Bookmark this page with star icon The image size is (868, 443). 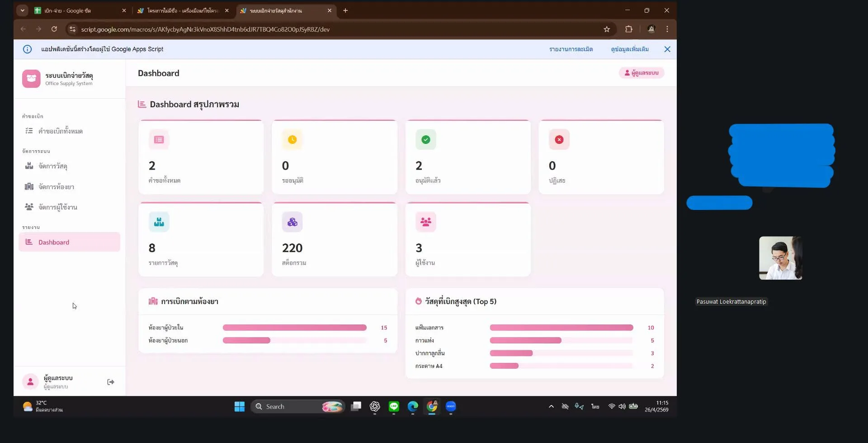(607, 29)
